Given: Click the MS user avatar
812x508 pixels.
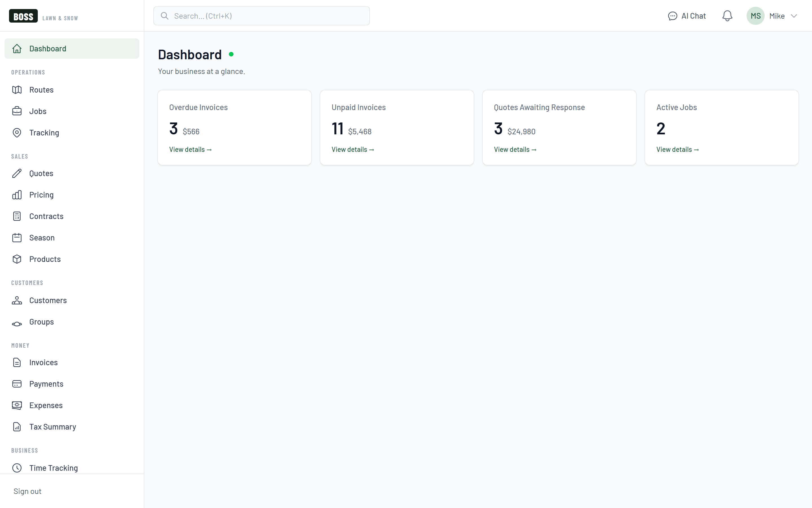Looking at the screenshot, I should click(755, 16).
